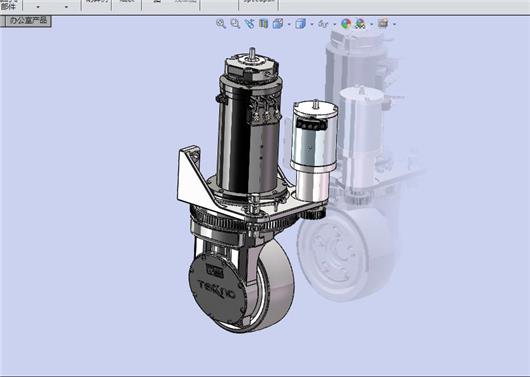The width and height of the screenshot is (530, 377).
Task: Click the Display Style cube icon
Action: point(300,24)
